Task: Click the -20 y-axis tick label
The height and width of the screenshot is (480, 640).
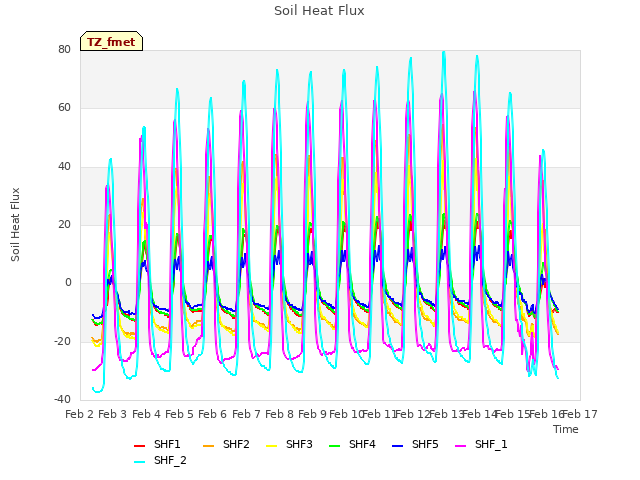Action: tap(62, 341)
